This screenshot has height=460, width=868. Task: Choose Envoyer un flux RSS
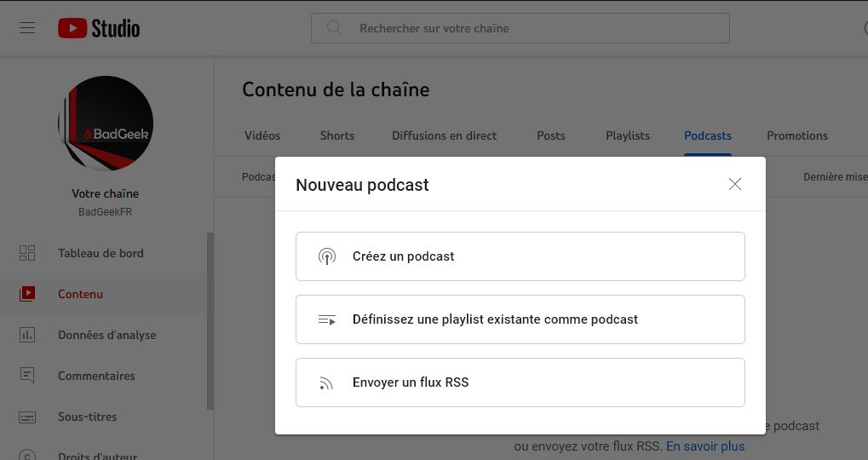pyautogui.click(x=520, y=382)
